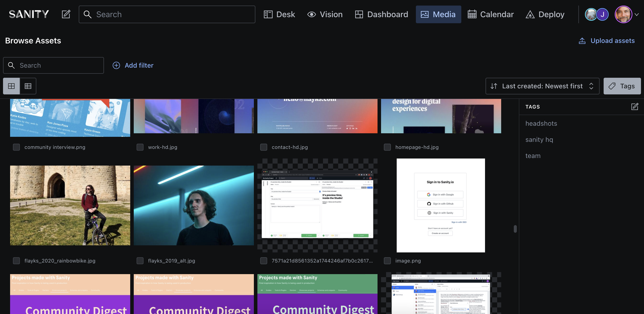Click the edit tags pencil icon

pos(635,107)
